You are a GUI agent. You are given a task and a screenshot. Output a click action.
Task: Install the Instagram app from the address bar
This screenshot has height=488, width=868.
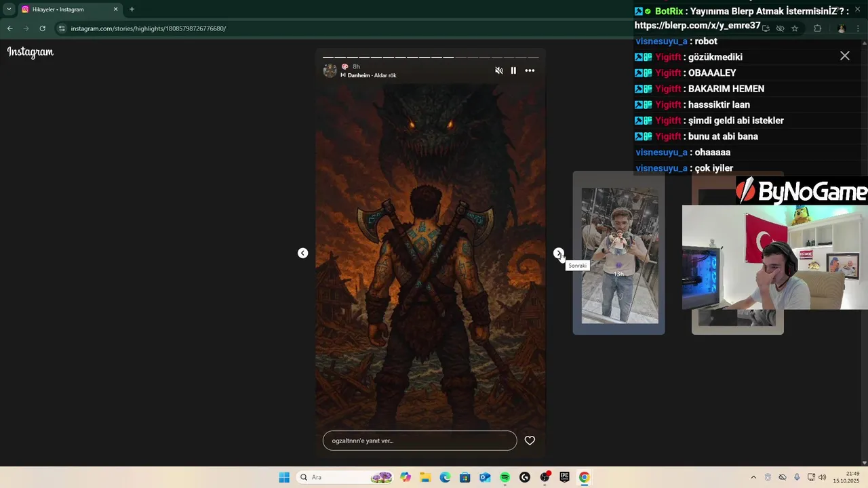point(766,28)
